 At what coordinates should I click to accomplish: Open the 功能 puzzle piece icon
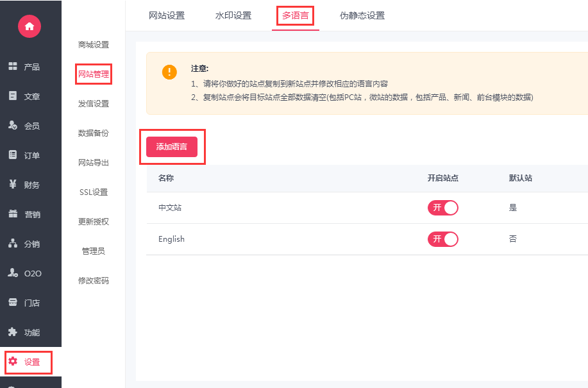(x=13, y=332)
